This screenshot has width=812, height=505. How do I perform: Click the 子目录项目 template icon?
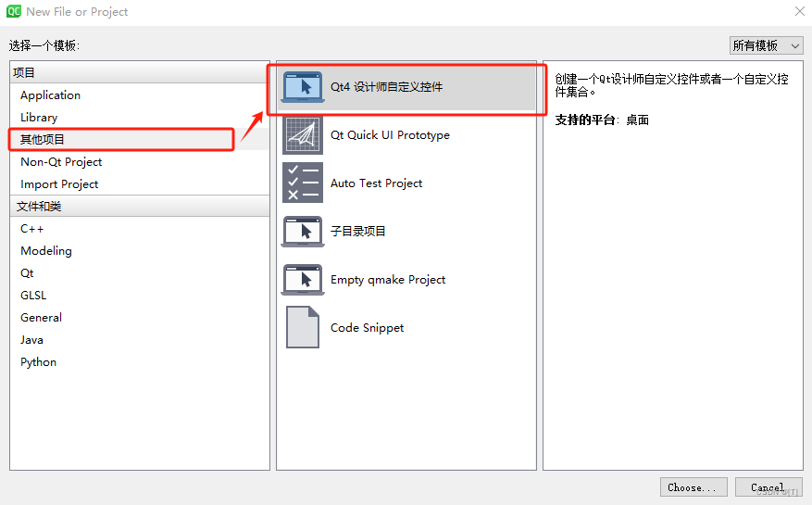tap(303, 232)
